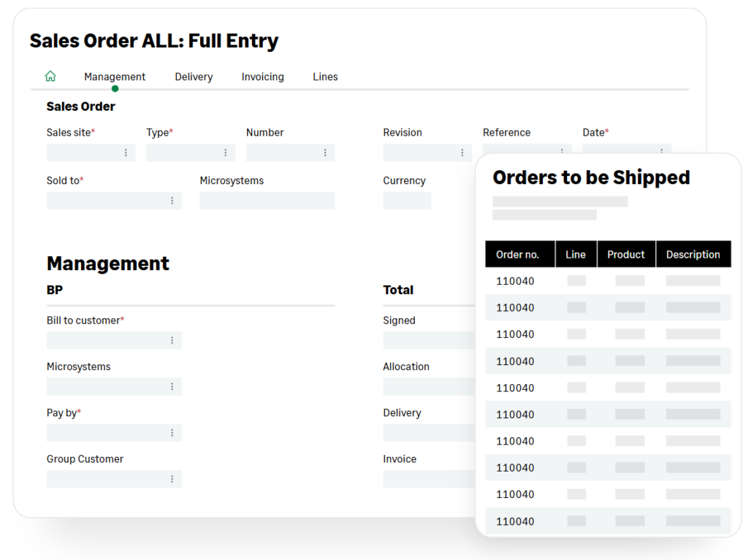The height and width of the screenshot is (560, 748).
Task: Open Group Customer field options menu
Action: (x=172, y=479)
